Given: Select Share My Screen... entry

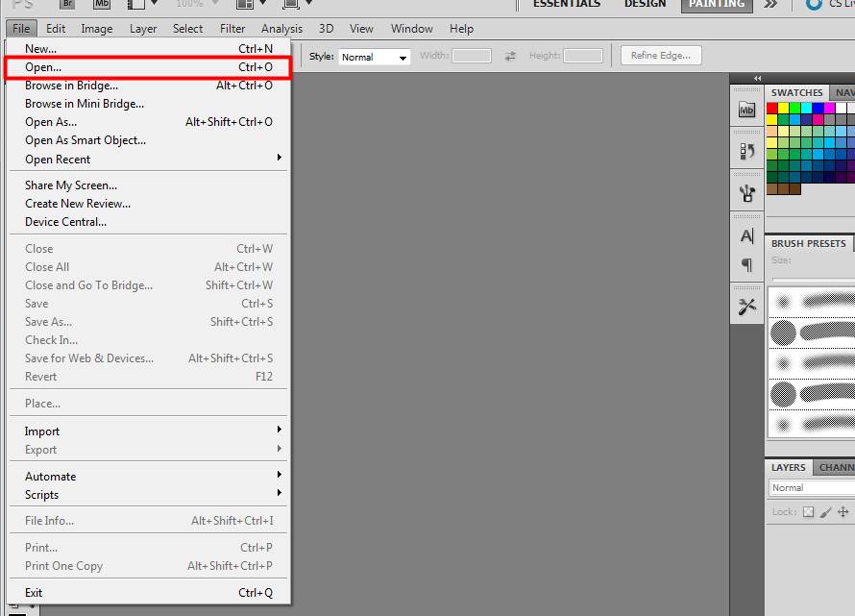Looking at the screenshot, I should coord(148,185).
